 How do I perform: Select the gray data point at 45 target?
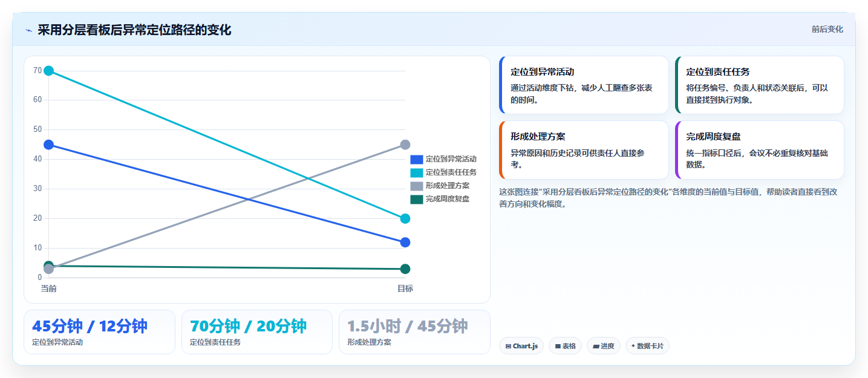coord(405,145)
